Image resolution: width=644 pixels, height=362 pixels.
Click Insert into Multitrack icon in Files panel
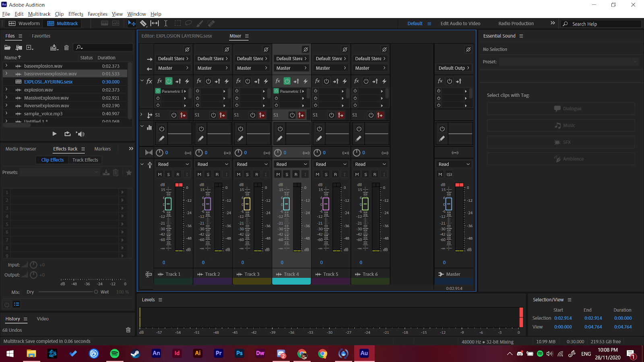pyautogui.click(x=54, y=47)
